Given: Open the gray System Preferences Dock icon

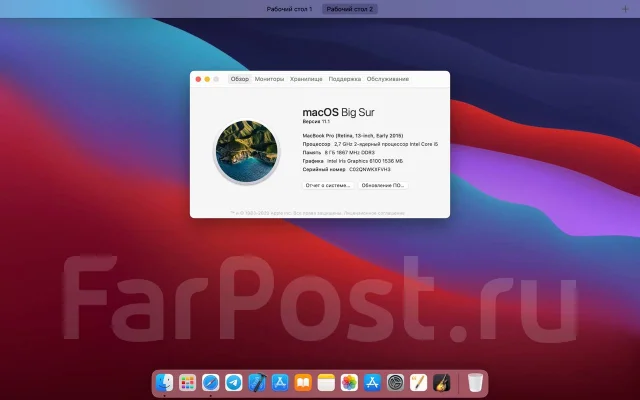Looking at the screenshot, I should point(396,383).
